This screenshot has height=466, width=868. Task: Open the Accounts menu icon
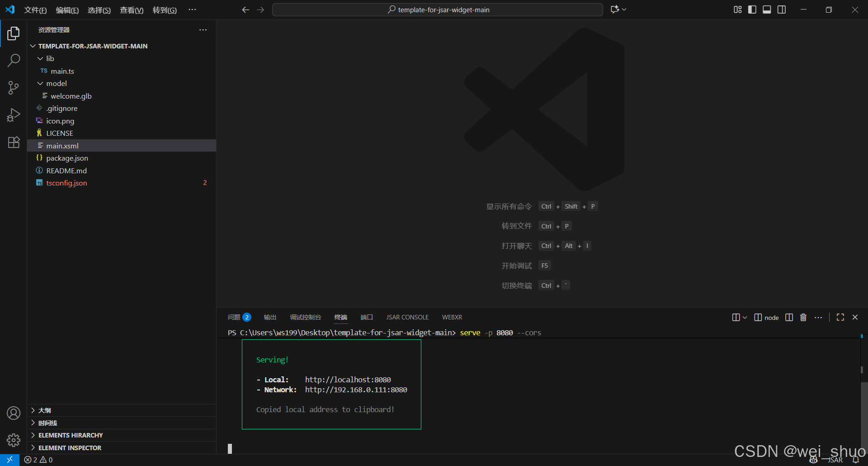(x=14, y=413)
